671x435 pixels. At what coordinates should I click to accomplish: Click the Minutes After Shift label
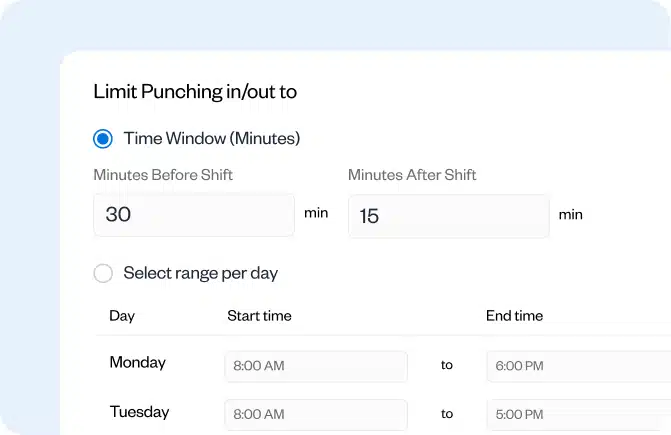pyautogui.click(x=412, y=175)
